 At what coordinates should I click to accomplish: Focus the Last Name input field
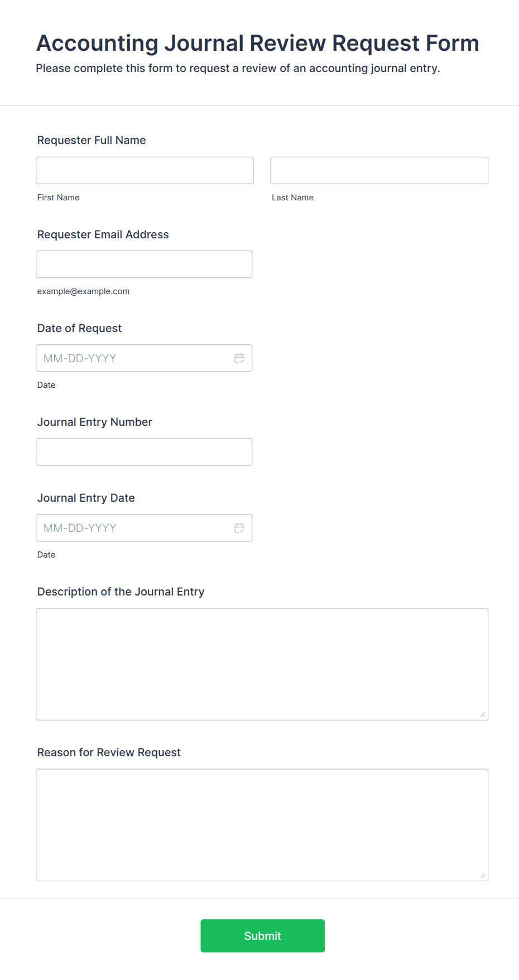coord(379,170)
